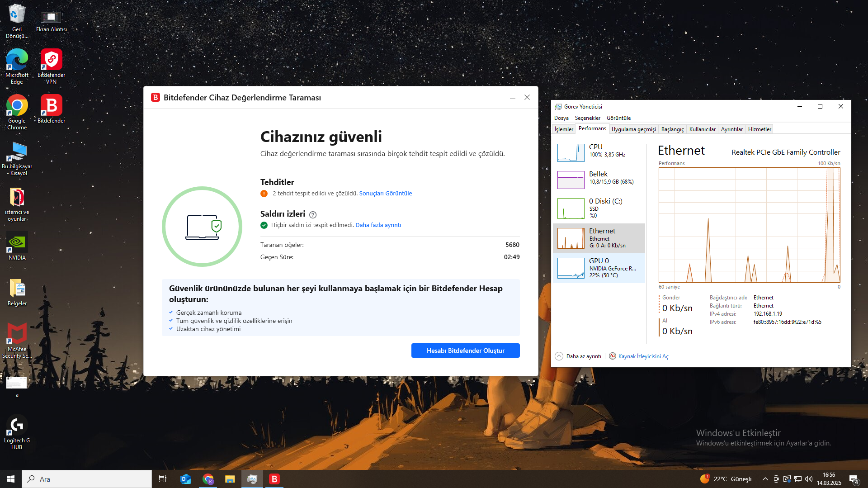868x488 pixels.
Task: Switch to the Ayrıntılar tab
Action: [x=732, y=129]
